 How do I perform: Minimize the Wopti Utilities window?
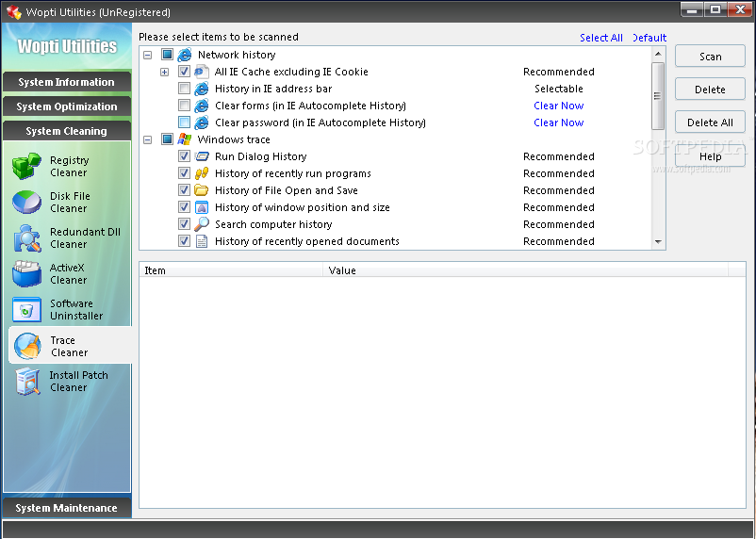(691, 10)
